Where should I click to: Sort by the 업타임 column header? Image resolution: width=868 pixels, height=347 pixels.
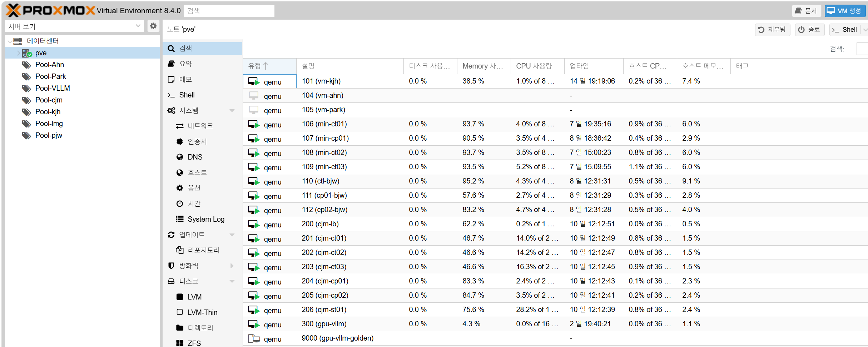click(594, 66)
